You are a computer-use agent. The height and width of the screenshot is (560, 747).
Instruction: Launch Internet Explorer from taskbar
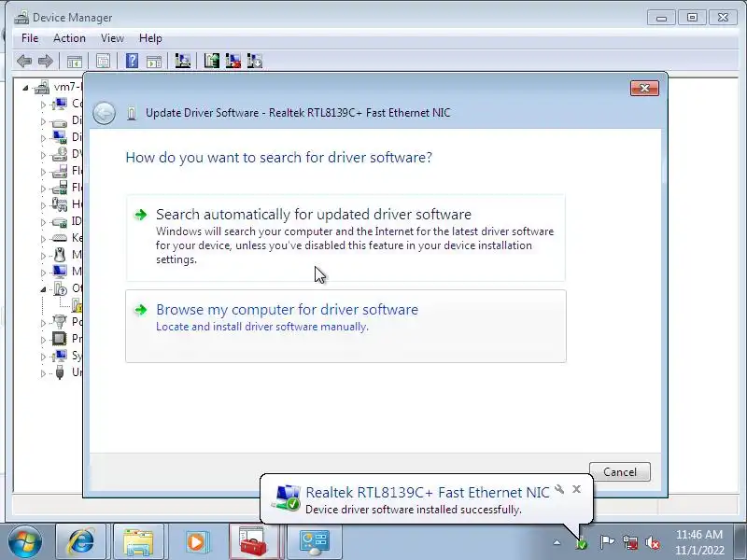pyautogui.click(x=81, y=542)
